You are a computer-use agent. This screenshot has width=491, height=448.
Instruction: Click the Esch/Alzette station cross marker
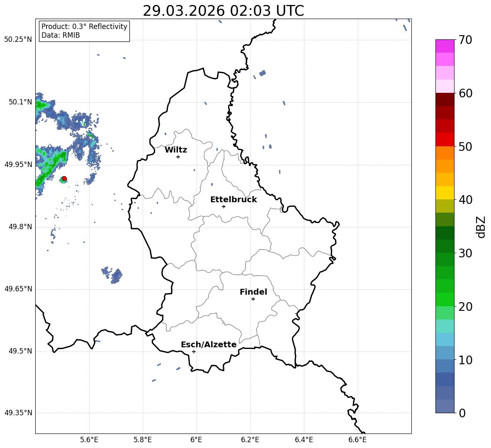point(194,351)
